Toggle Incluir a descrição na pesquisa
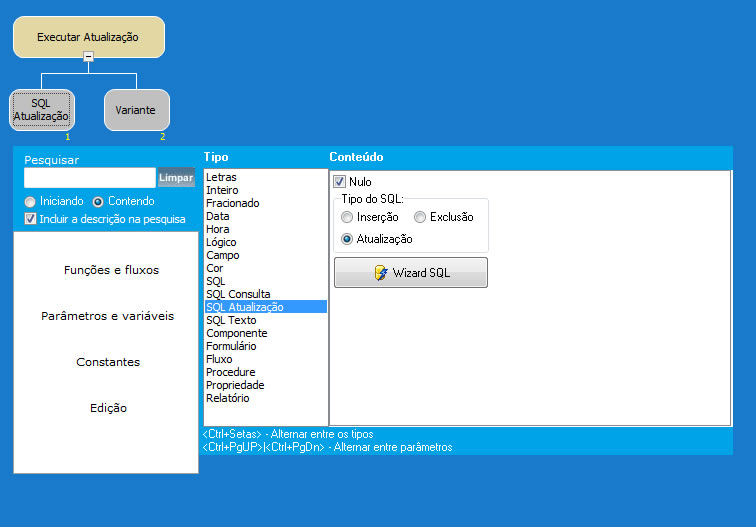The height and width of the screenshot is (527, 756). click(x=30, y=218)
